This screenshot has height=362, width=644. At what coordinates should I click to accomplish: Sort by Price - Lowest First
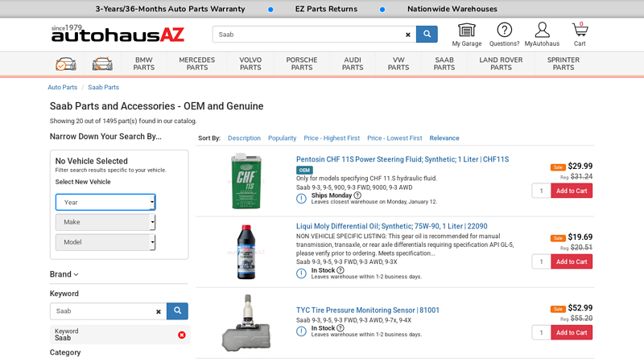394,138
